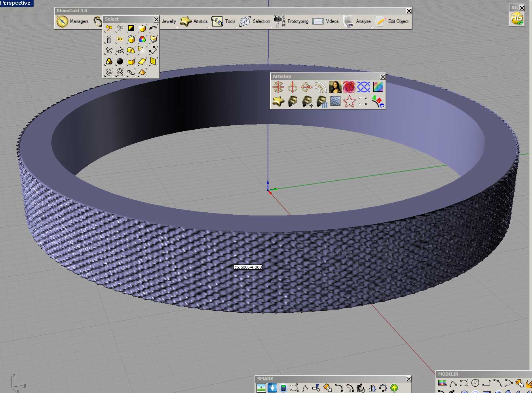Close the Select floating panel
This screenshot has height=393, width=532.
point(156,19)
